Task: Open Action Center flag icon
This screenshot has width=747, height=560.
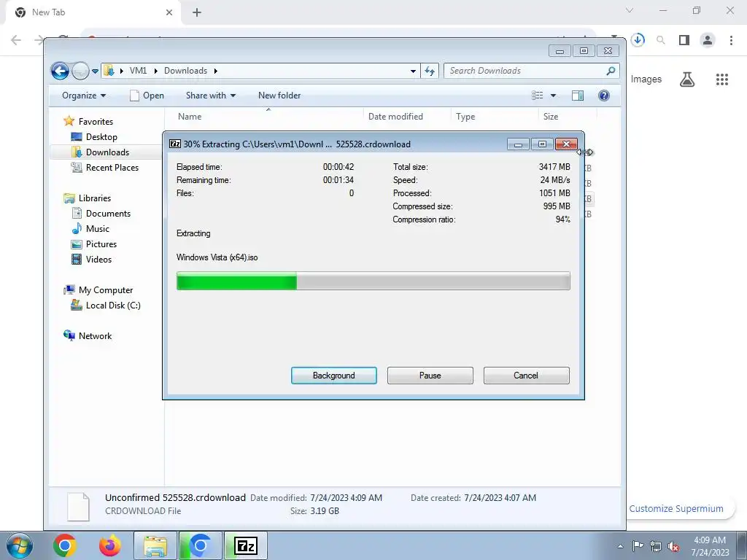Action: pos(638,546)
